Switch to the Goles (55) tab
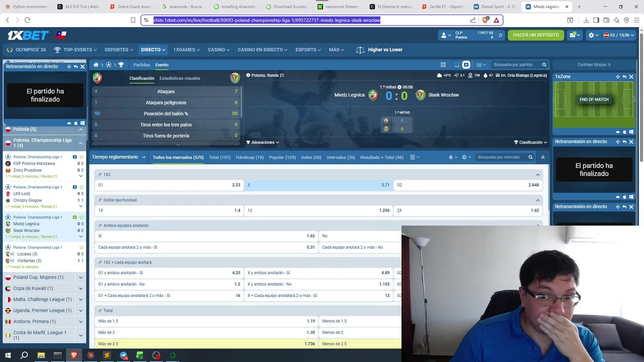644x362 pixels. point(311,157)
